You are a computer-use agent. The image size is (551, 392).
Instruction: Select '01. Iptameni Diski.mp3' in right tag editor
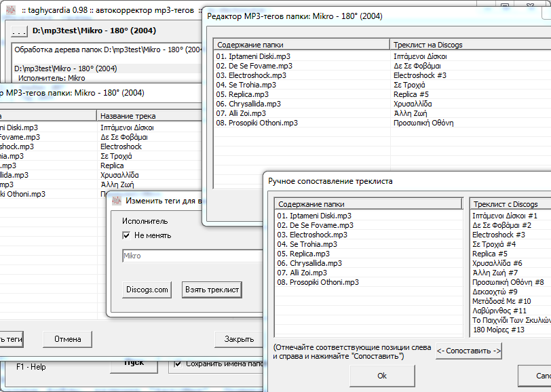click(x=253, y=56)
